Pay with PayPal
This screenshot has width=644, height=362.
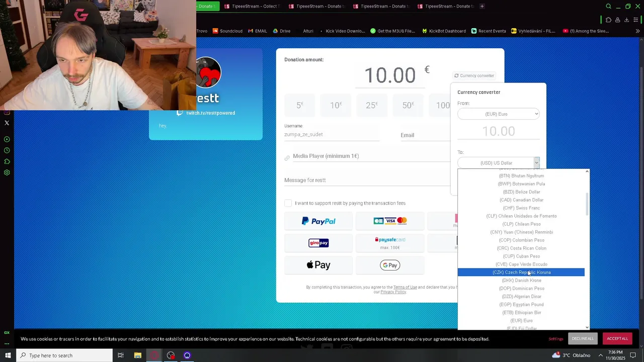pos(318,221)
